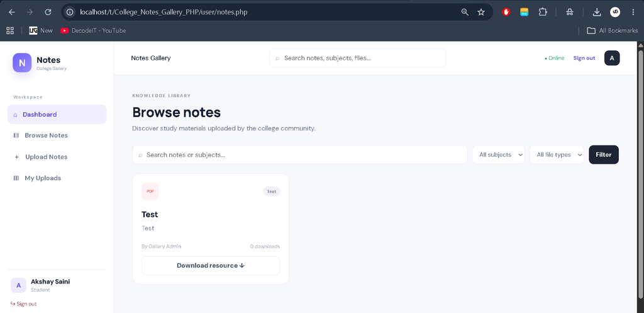The width and height of the screenshot is (644, 313).
Task: Focus the Search notes or subjects field
Action: [300, 155]
